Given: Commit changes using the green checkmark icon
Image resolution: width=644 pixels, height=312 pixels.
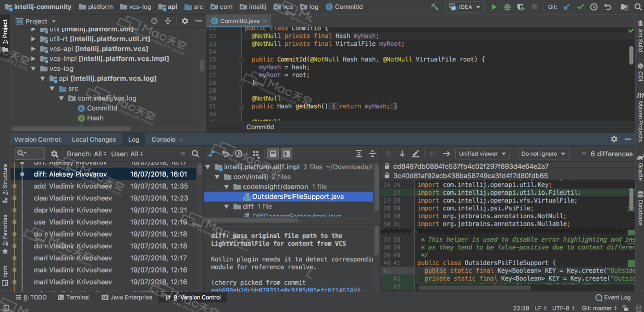Looking at the screenshot, I should (x=581, y=7).
